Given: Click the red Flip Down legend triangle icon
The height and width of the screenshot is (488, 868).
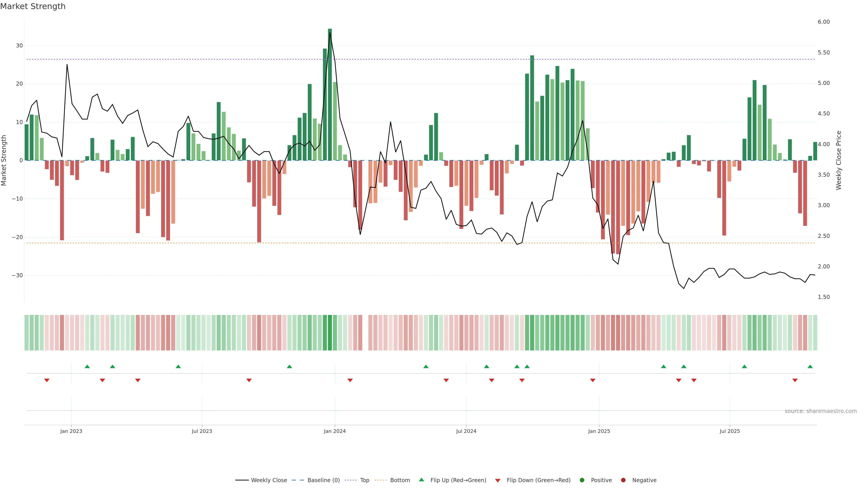Looking at the screenshot, I should click(498, 481).
